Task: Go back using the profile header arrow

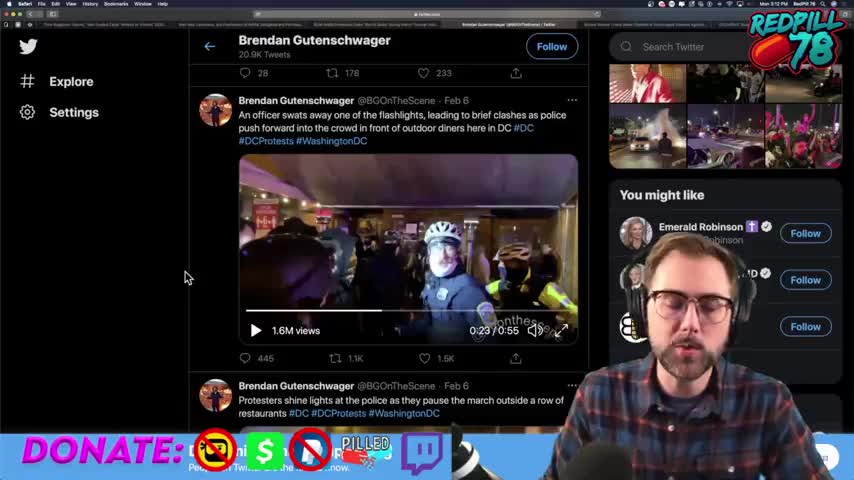Action: click(x=210, y=47)
